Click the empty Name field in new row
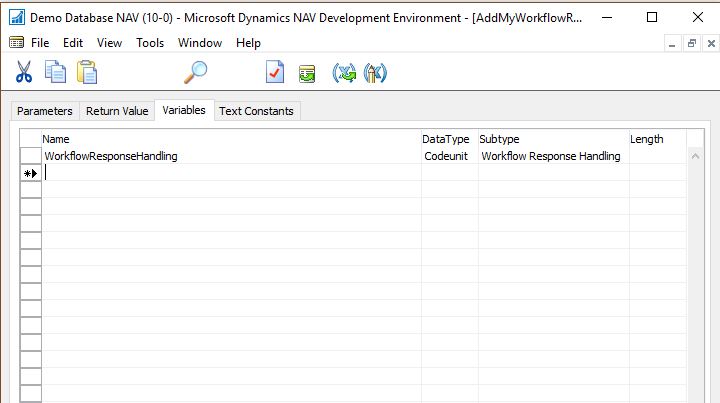The height and width of the screenshot is (403, 720). coord(230,173)
